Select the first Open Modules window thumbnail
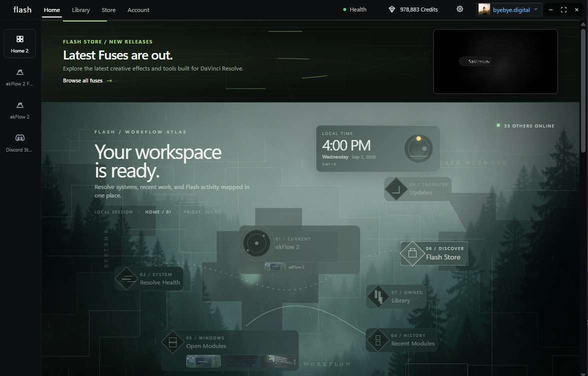 click(x=204, y=361)
